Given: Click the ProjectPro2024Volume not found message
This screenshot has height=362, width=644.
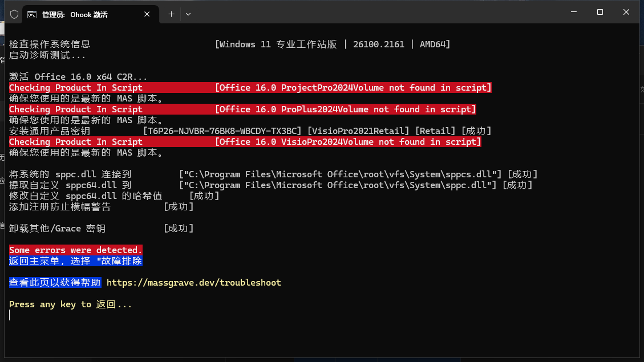Looking at the screenshot, I should tap(353, 87).
